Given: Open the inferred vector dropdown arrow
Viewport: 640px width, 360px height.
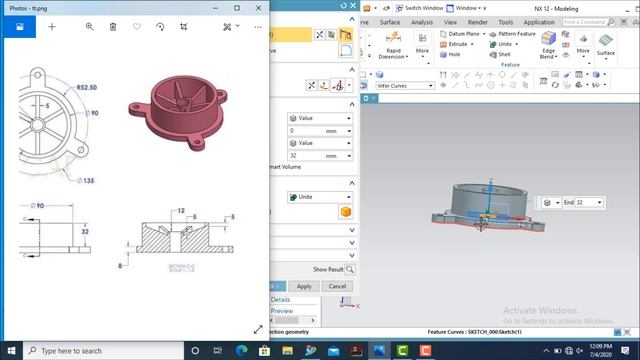Looking at the screenshot, I should tap(349, 85).
